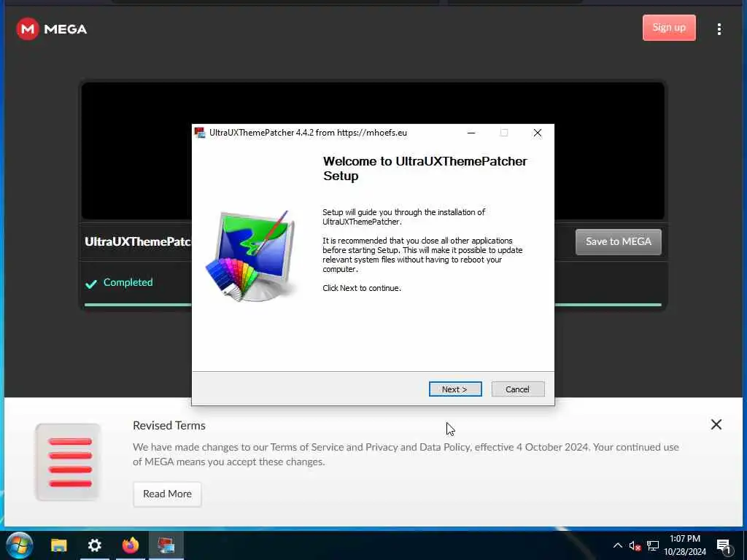Click the network tray icon
Screen dimensions: 747x560
(653, 545)
